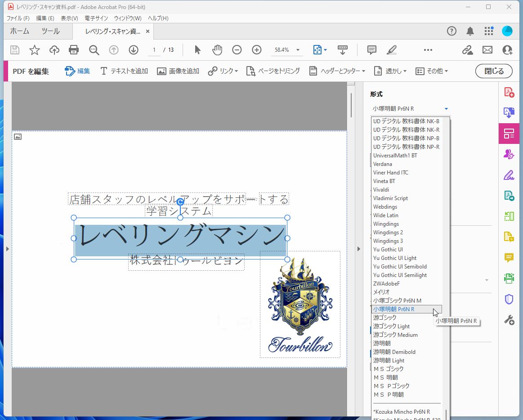Open the Find text magnifier
Viewport: 523px width, 420px height.
[x=94, y=50]
